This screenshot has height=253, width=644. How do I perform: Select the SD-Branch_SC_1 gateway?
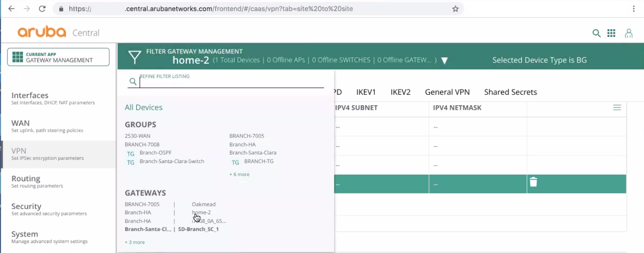[x=198, y=229]
